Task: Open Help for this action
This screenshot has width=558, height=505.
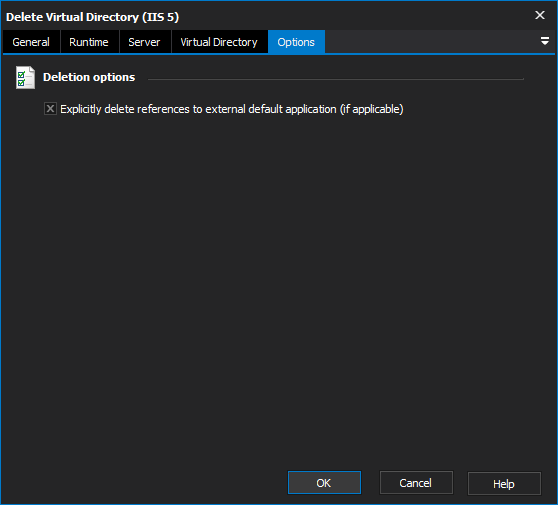Action: (x=504, y=483)
